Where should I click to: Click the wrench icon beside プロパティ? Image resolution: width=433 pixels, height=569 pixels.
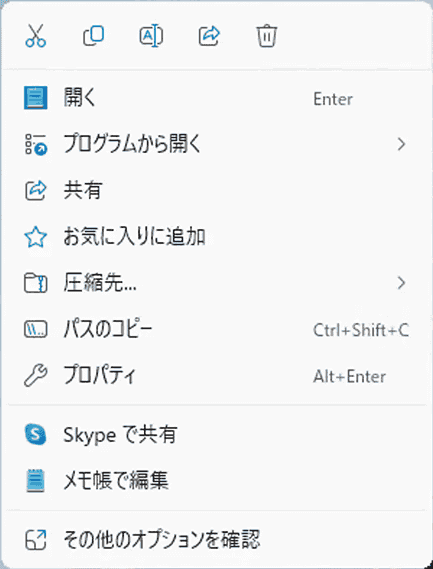pos(36,376)
